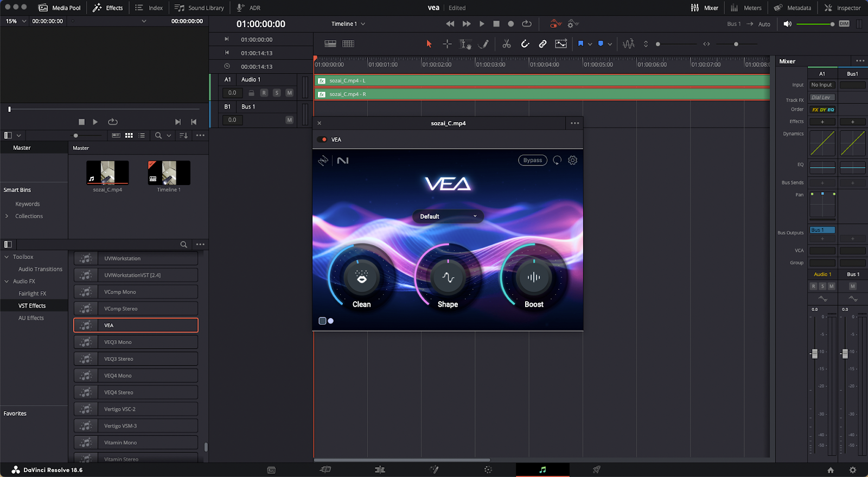Open the Cut page icon
Screen dimensions: 868x477
[x=325, y=469]
